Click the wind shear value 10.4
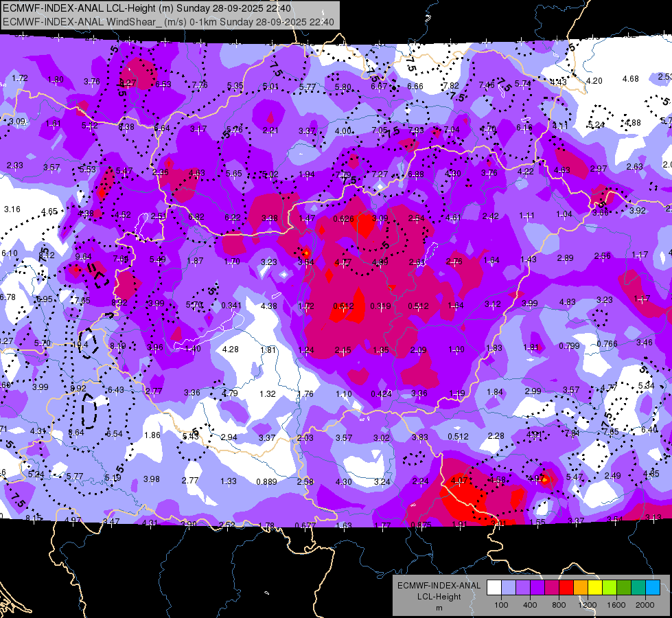This screenshot has width=672, height=618. click(x=80, y=345)
